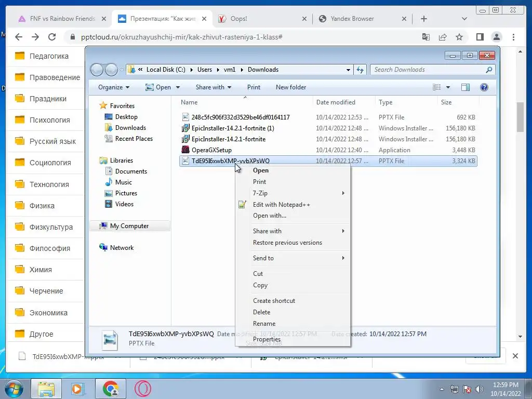Open the Химия category link

click(x=41, y=270)
